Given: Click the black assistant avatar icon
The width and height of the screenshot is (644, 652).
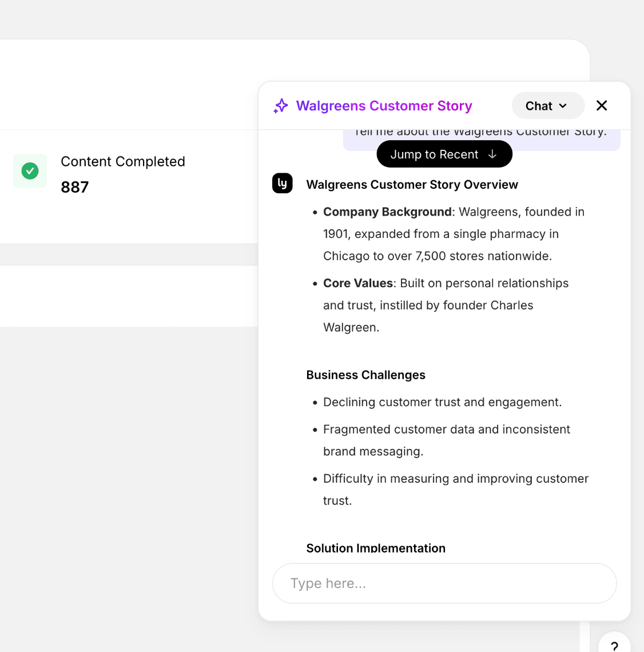Looking at the screenshot, I should click(283, 184).
